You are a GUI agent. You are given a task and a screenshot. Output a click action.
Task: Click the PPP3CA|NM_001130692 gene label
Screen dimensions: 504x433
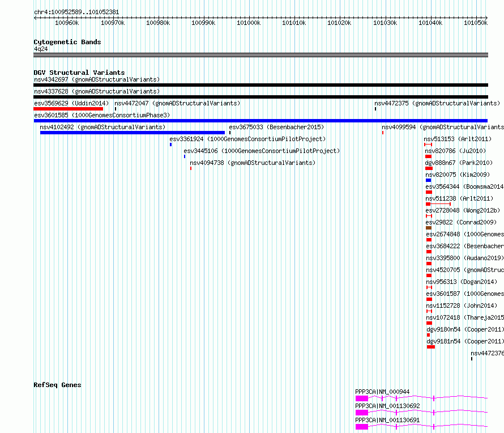point(387,406)
